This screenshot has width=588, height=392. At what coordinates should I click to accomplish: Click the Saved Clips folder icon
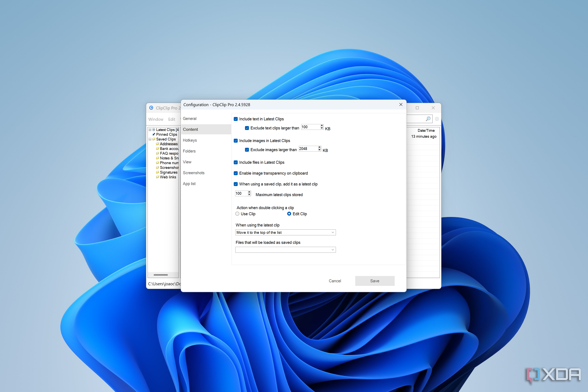point(154,139)
